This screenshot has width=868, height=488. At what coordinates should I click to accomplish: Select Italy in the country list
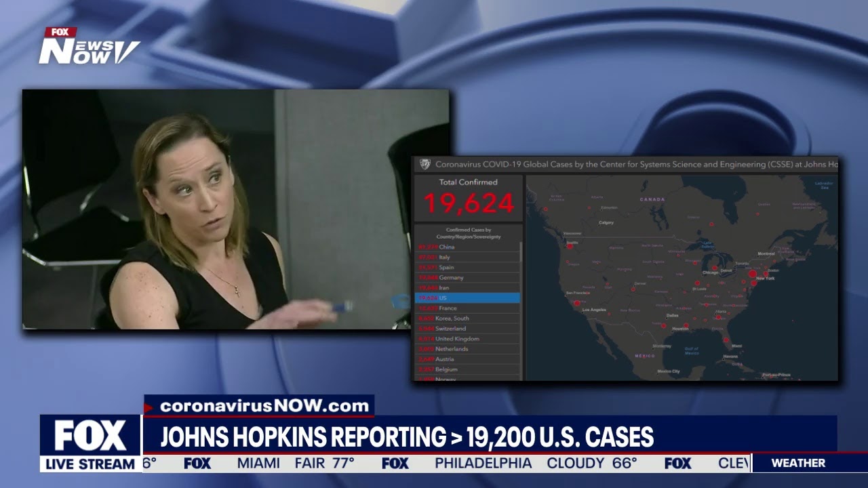tap(467, 257)
